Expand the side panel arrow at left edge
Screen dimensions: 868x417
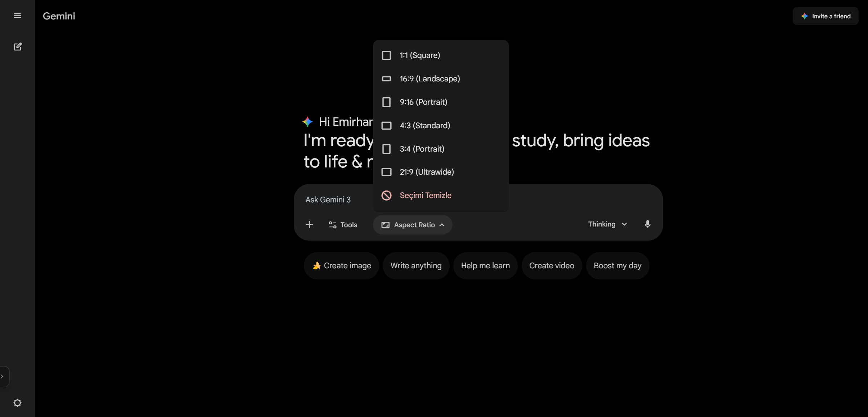[x=3, y=376]
